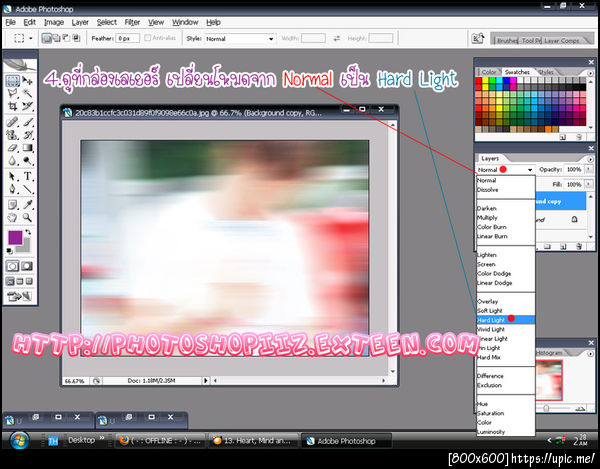Image resolution: width=600 pixels, height=469 pixels.
Task: Select the Hand tool
Action: (13, 218)
